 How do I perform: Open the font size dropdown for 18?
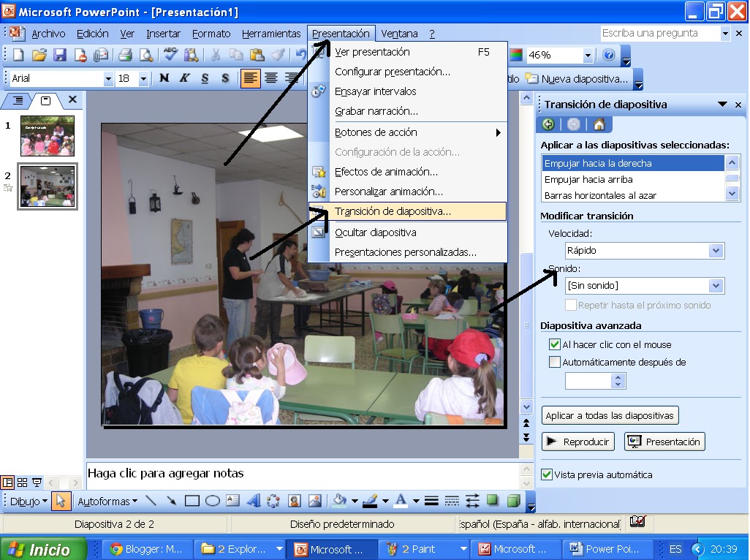coord(143,78)
